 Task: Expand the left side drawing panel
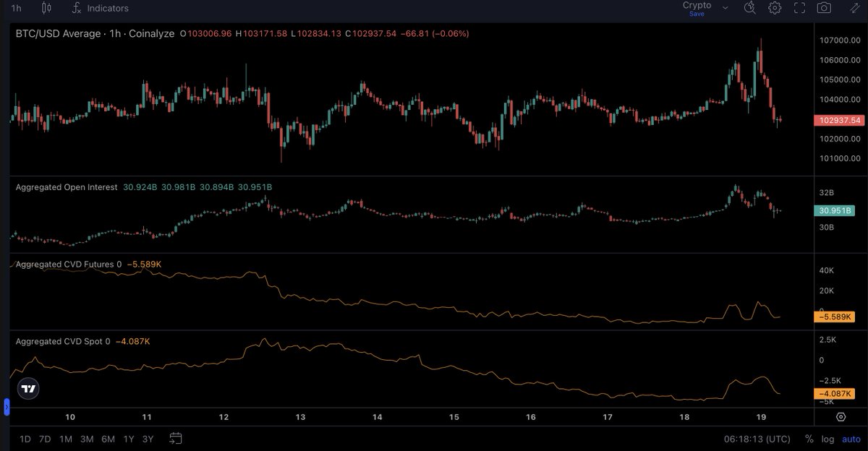click(x=6, y=407)
